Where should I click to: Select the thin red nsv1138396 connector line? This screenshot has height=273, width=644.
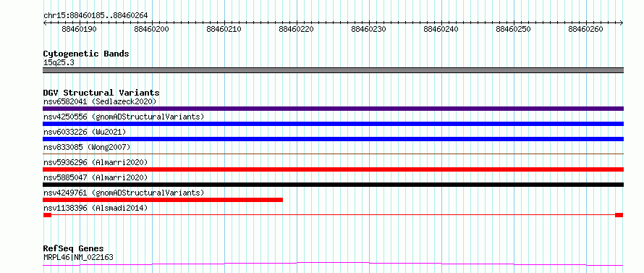(x=333, y=215)
